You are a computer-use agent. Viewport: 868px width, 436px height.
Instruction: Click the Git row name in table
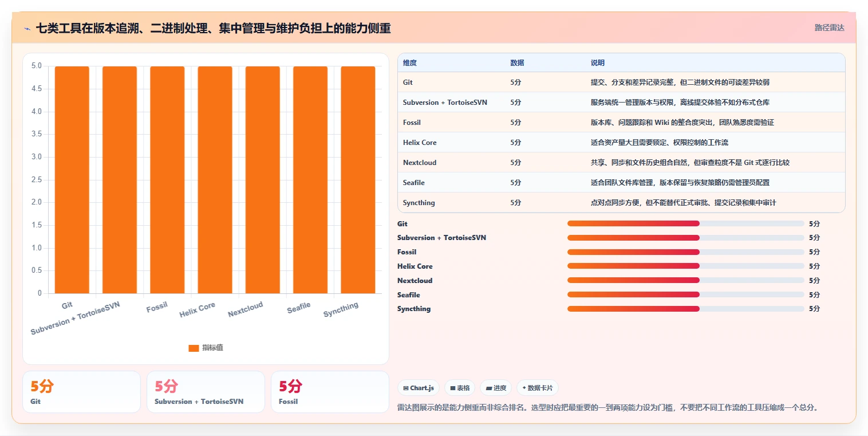[x=408, y=83]
